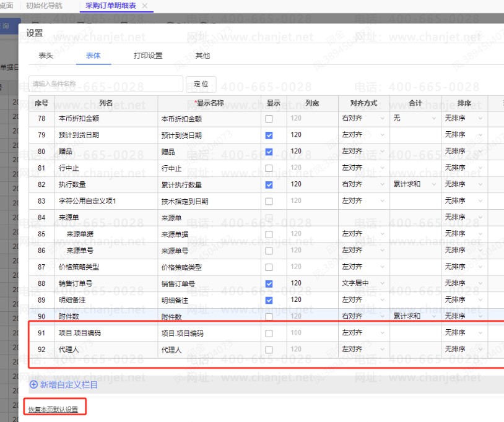Click the 定位 button
504x422 pixels.
click(201, 84)
